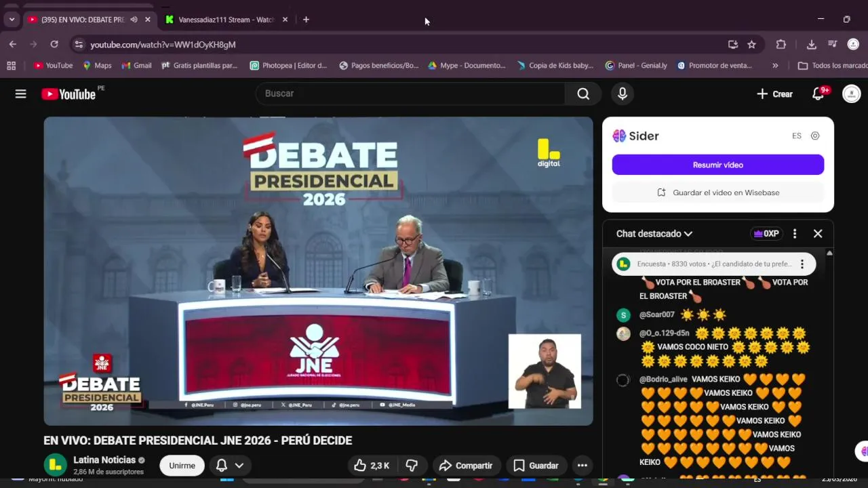This screenshot has width=868, height=488.
Task: Open the Gratis plantillas par... bookmark
Action: coord(199,66)
